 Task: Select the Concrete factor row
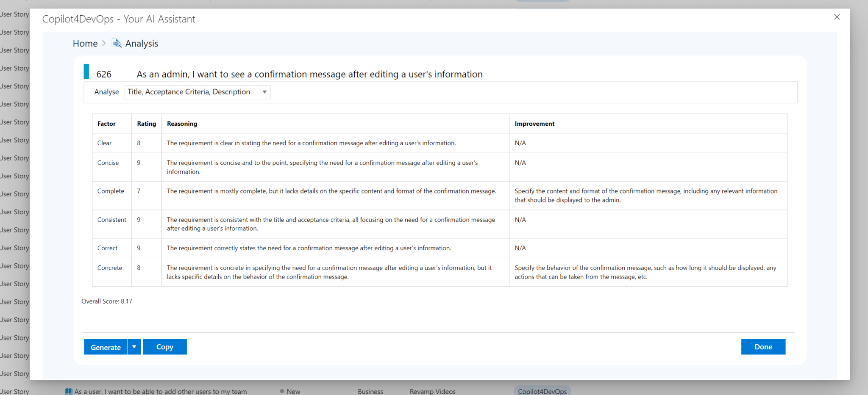point(109,268)
